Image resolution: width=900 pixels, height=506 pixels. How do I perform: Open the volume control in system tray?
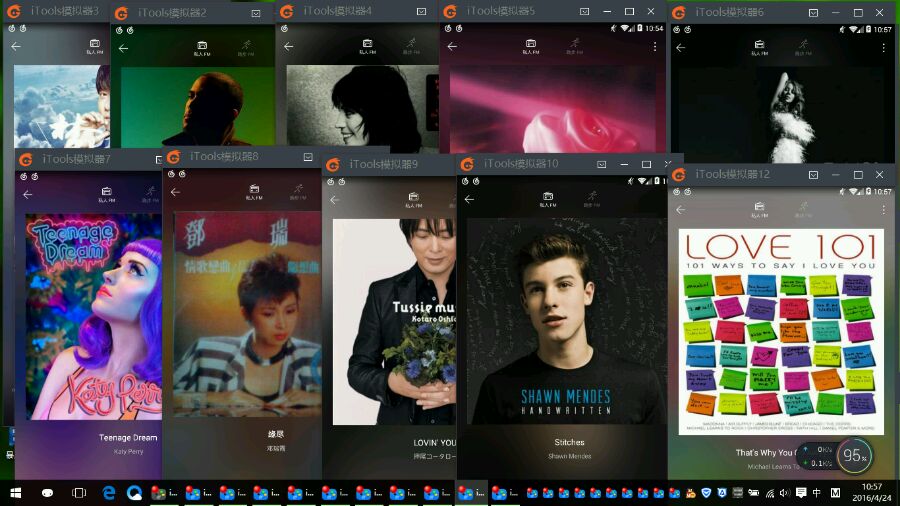point(785,493)
